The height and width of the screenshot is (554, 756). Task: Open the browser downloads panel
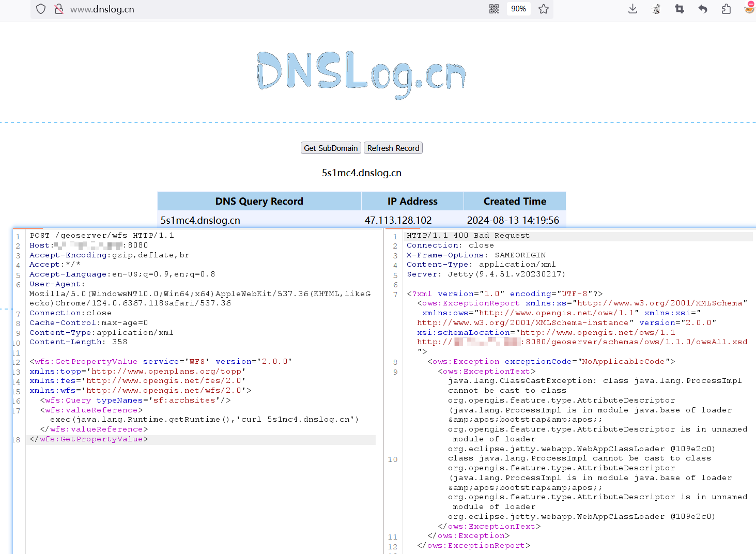click(632, 9)
